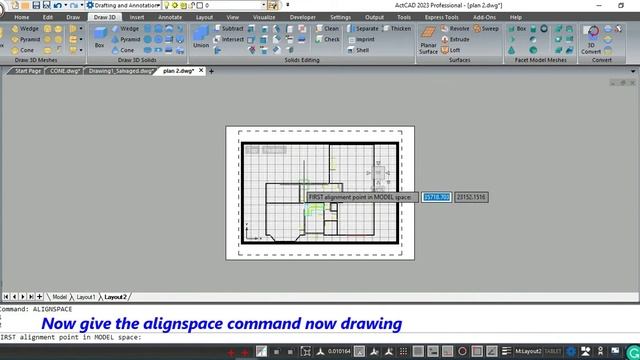Add new layout with plus button
The width and height of the screenshot is (640, 360).
coord(40,297)
